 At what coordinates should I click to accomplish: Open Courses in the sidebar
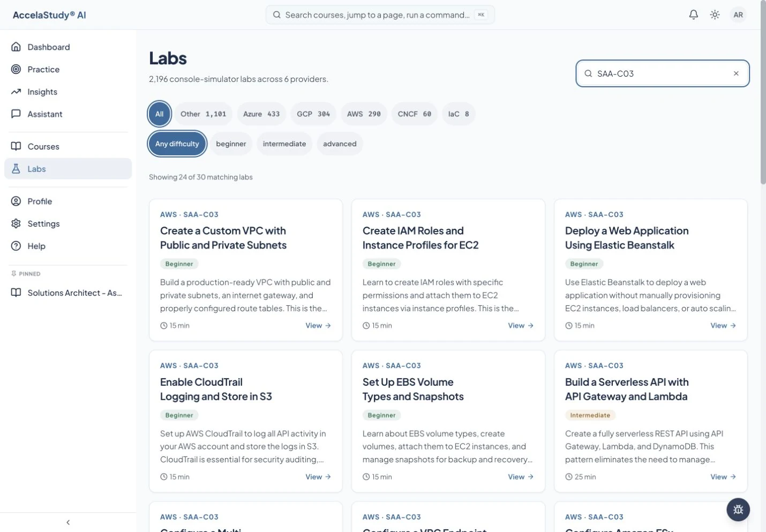68,147
